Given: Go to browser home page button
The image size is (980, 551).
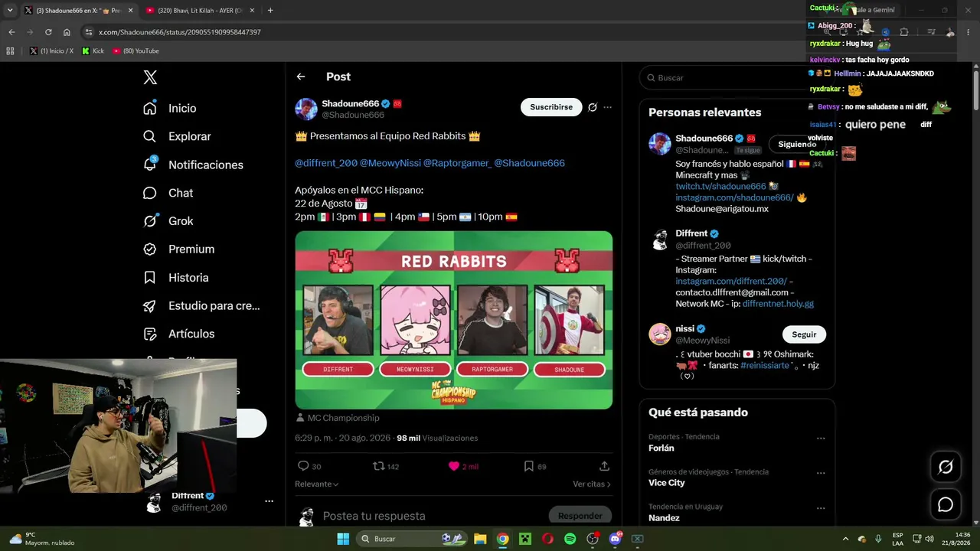Looking at the screenshot, I should coord(67,32).
